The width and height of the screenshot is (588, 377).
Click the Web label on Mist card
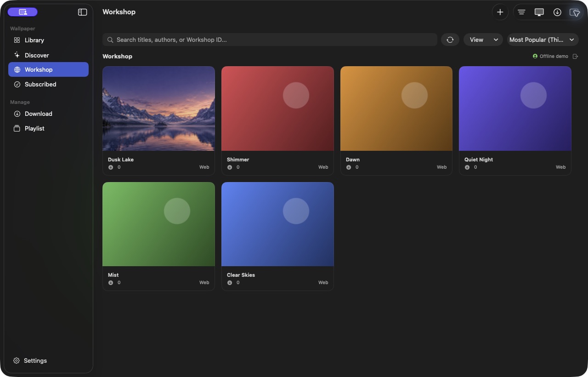pyautogui.click(x=204, y=283)
